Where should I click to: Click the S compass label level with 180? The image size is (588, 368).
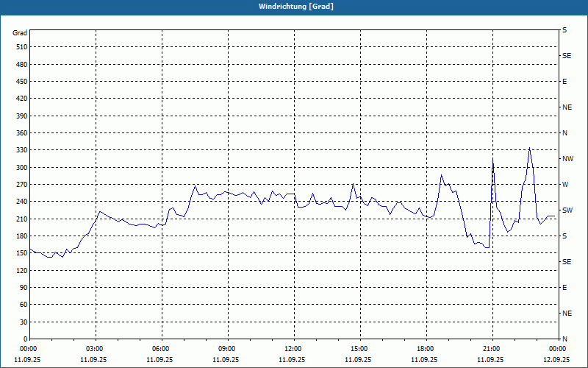pos(564,236)
